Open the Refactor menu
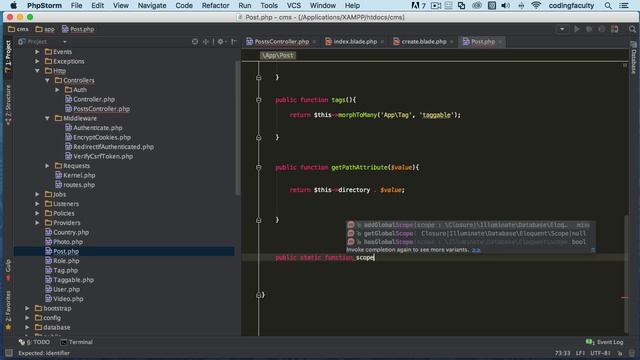This screenshot has height=360, width=640. (x=215, y=5)
